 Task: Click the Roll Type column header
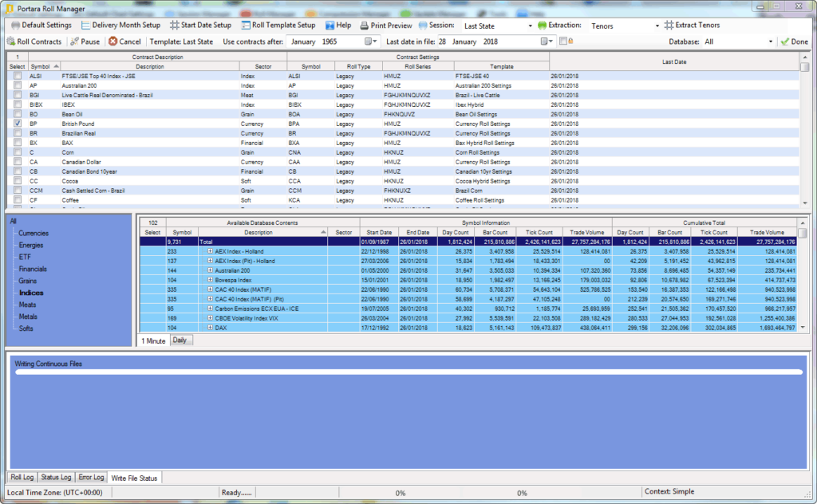point(358,67)
